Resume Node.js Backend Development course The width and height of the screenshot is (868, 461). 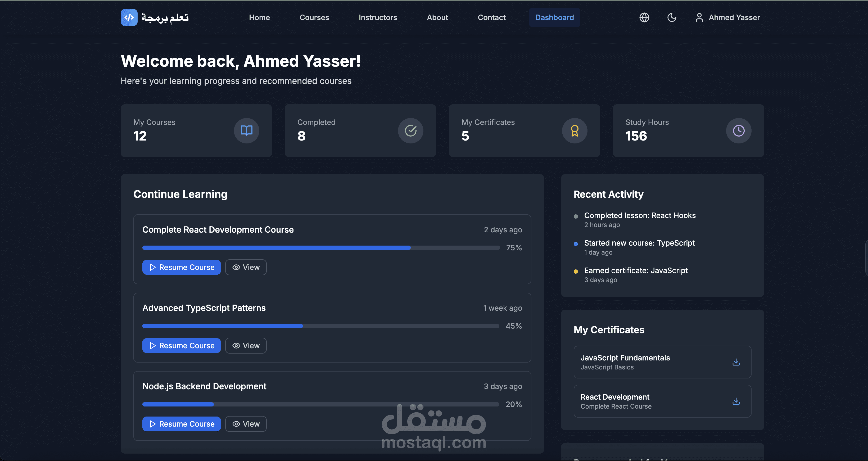(181, 424)
